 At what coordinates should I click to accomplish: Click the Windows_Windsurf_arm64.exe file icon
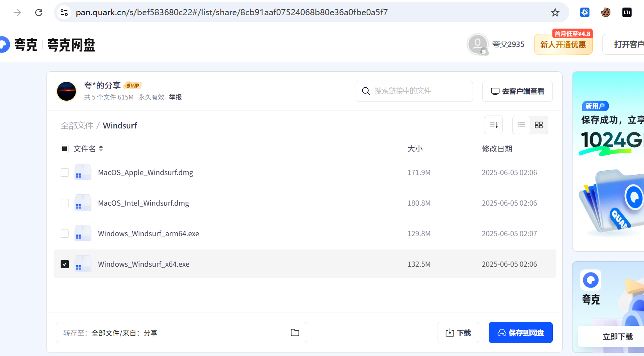(x=83, y=233)
